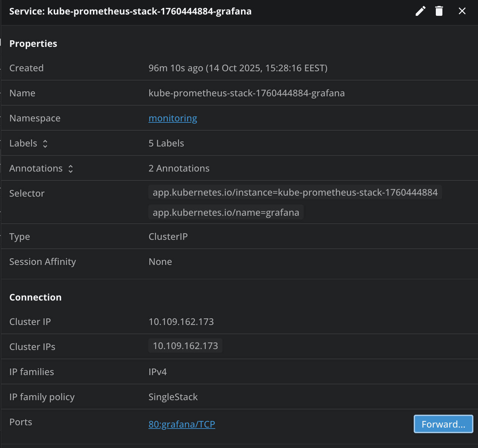Dismiss the service details with the X icon
478x448 pixels.
(462, 11)
